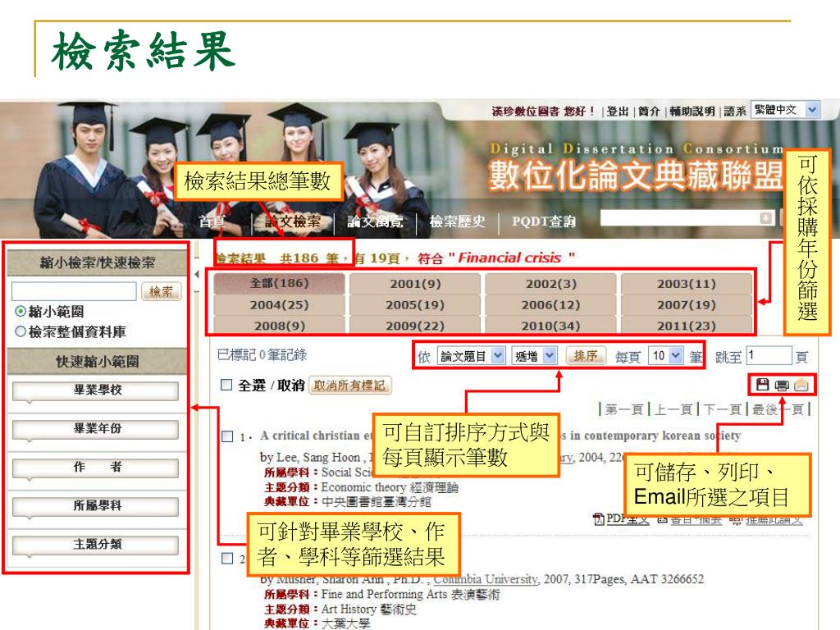Click the 取消所有標記 button
Viewport: 840px width, 630px height.
[x=349, y=386]
